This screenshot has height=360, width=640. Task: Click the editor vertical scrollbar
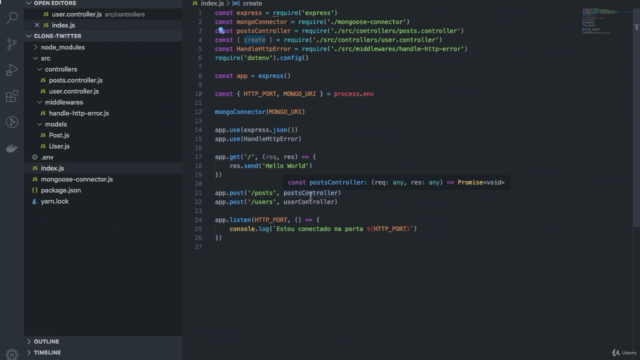tap(636, 117)
